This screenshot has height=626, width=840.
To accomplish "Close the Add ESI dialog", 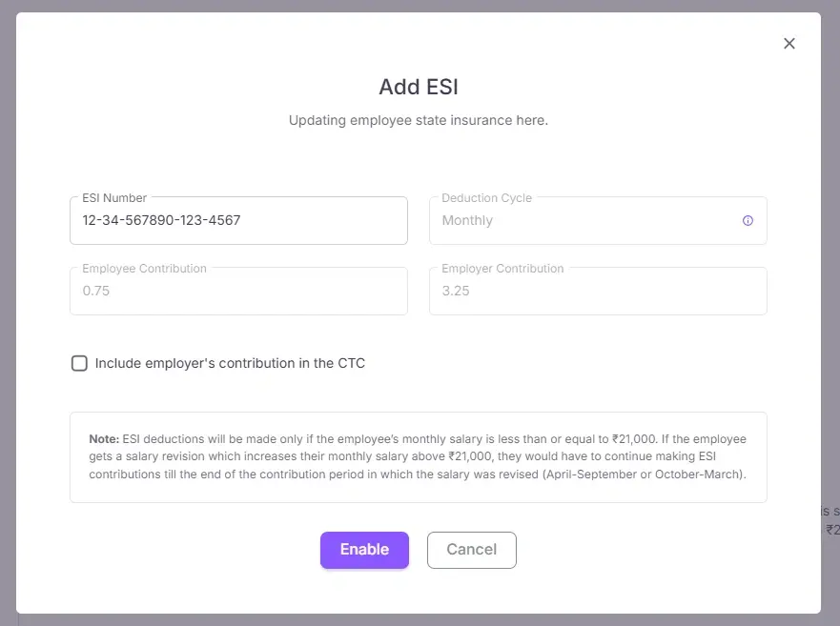I will tap(789, 44).
